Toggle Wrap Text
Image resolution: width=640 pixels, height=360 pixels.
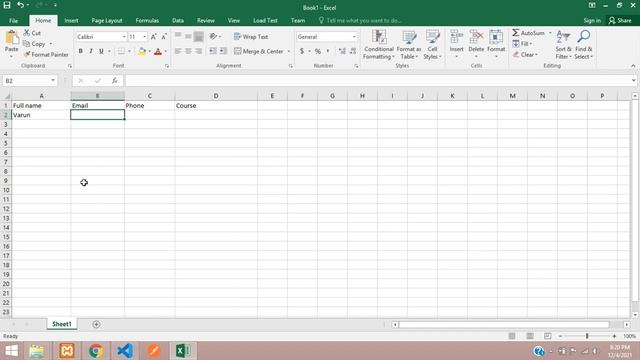[x=251, y=37]
